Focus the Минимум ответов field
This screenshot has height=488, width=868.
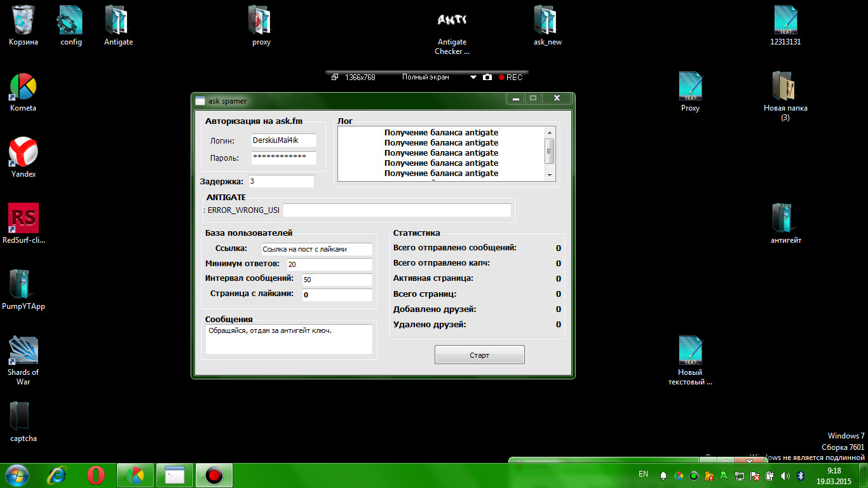pos(329,264)
